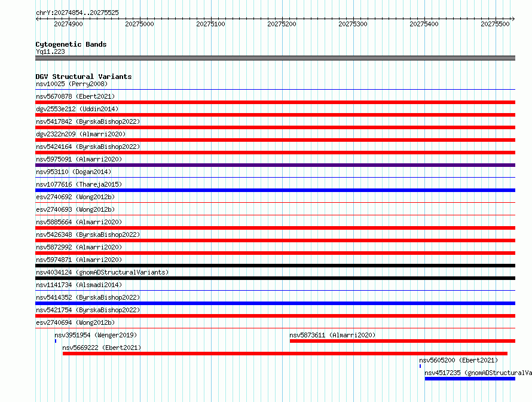The width and height of the screenshot is (532, 402).
Task: Click the esv2740693 (Wong2012b) label
Action: (x=75, y=209)
